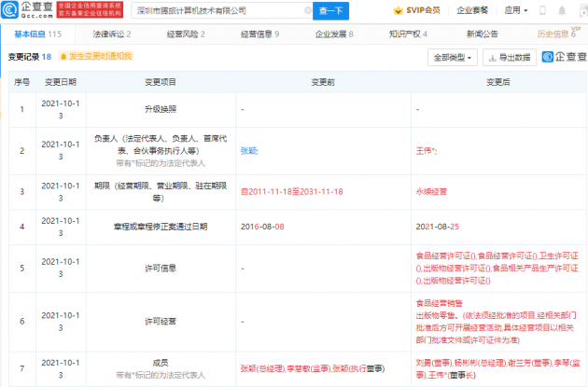Screen dimensions: 588x387
Task: Click 章程或章程修正案通过日期 cell
Action: 161,227
